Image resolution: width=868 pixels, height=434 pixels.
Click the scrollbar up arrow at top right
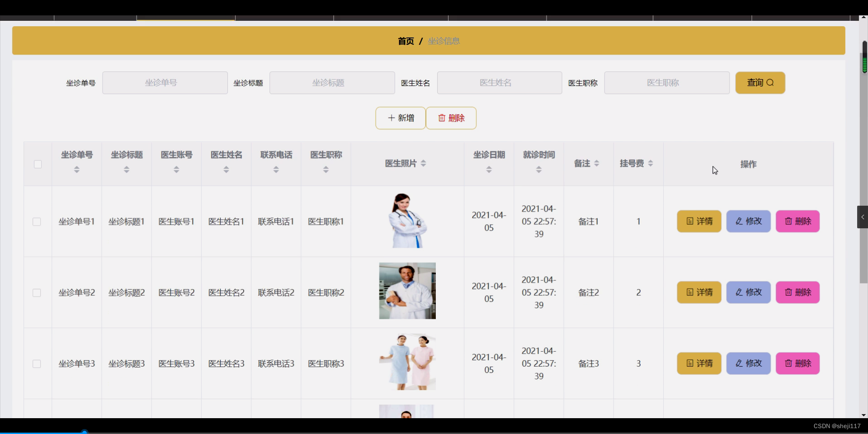click(863, 18)
